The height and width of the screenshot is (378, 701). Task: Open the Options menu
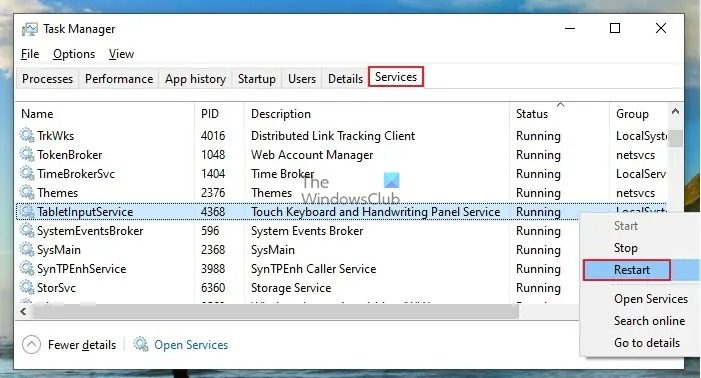[x=74, y=54]
